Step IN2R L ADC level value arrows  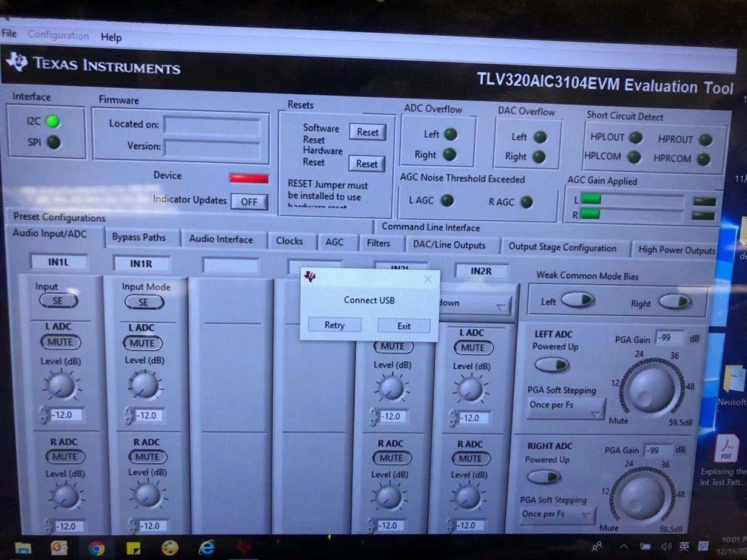point(453,418)
